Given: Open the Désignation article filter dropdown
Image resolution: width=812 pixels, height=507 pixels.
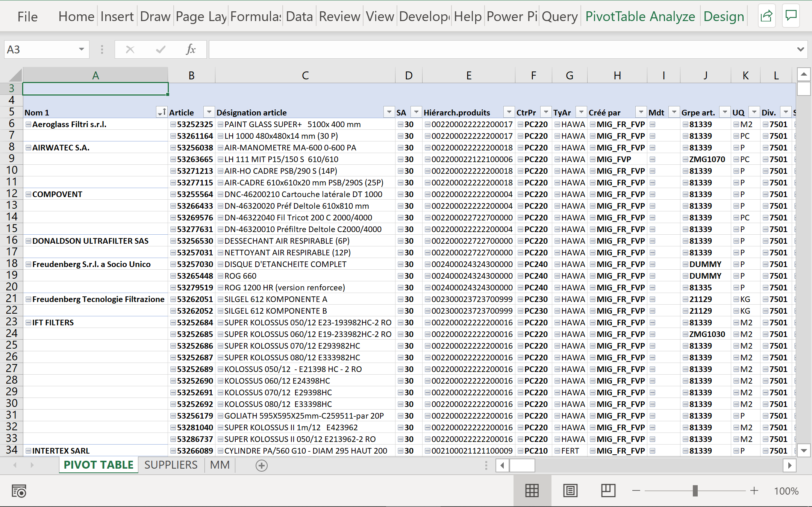Looking at the screenshot, I should 389,112.
